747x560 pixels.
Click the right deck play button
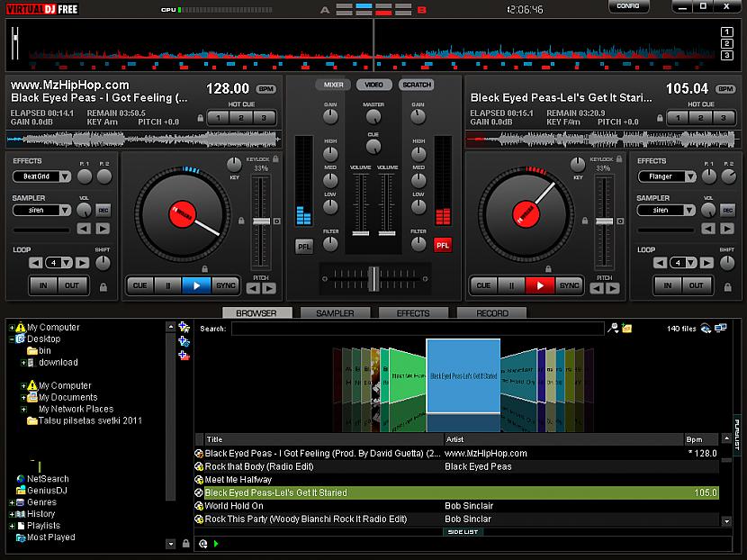point(539,285)
